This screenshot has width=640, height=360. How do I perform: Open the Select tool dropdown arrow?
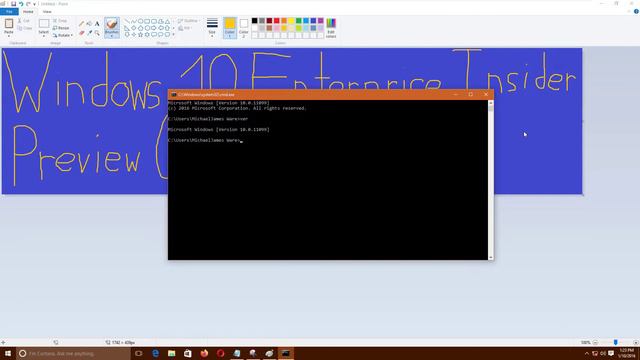click(x=44, y=36)
